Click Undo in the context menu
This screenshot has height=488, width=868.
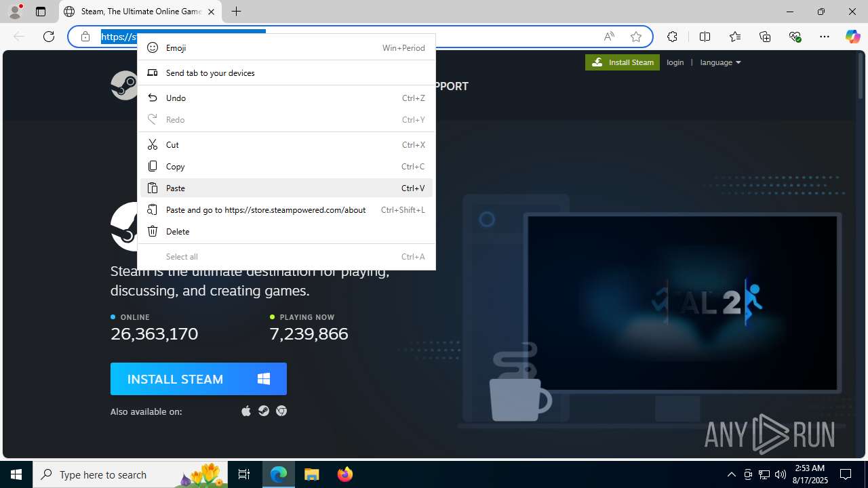[286, 98]
